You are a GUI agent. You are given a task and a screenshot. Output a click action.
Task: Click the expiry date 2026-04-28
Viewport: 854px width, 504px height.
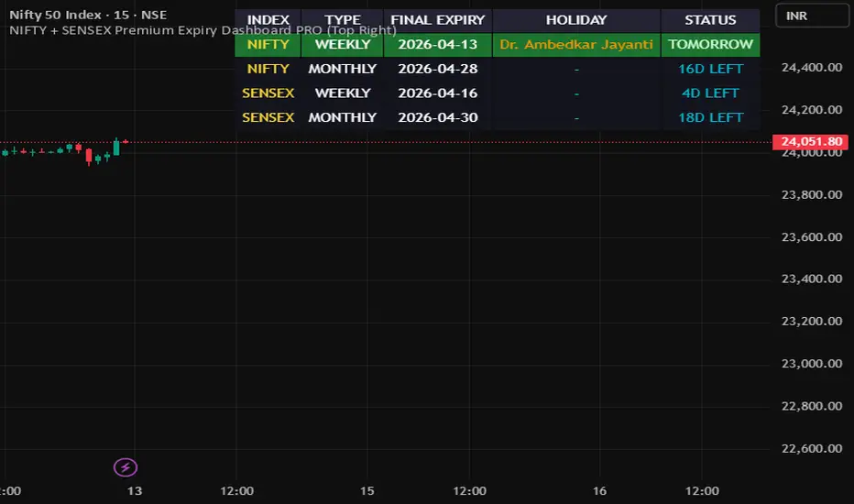coord(438,69)
